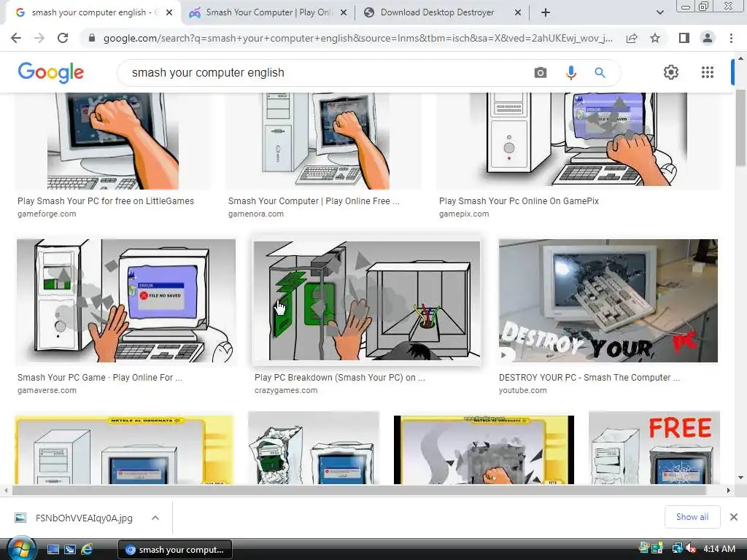Close the Download Desktop Destroyer tab
This screenshot has height=560, width=747.
[x=518, y=12]
